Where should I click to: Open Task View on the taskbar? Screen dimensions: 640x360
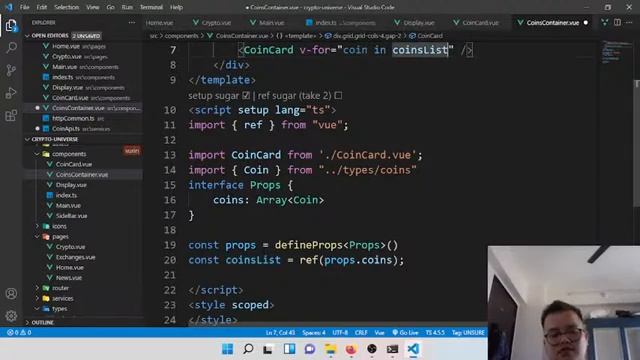tap(268, 349)
